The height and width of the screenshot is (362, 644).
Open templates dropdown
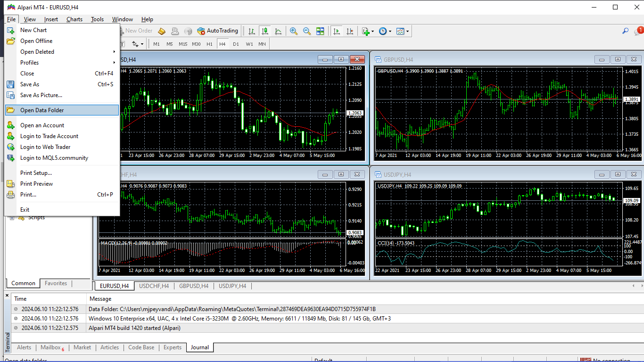tap(402, 31)
